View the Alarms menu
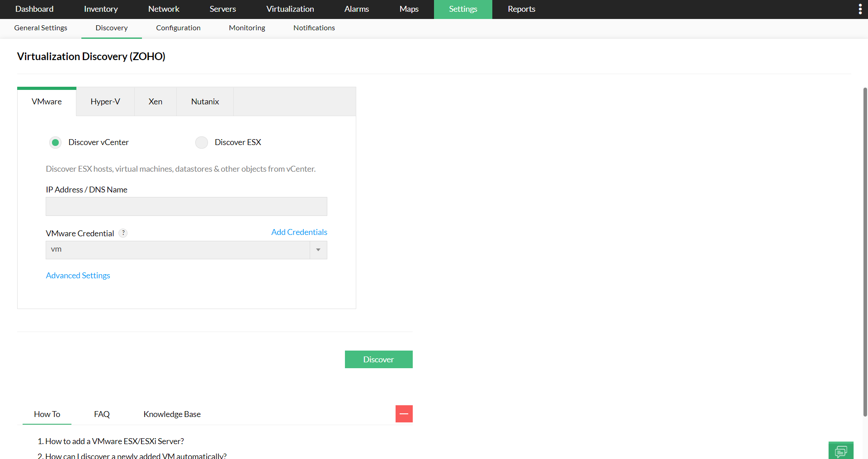The height and width of the screenshot is (459, 868). [x=357, y=9]
